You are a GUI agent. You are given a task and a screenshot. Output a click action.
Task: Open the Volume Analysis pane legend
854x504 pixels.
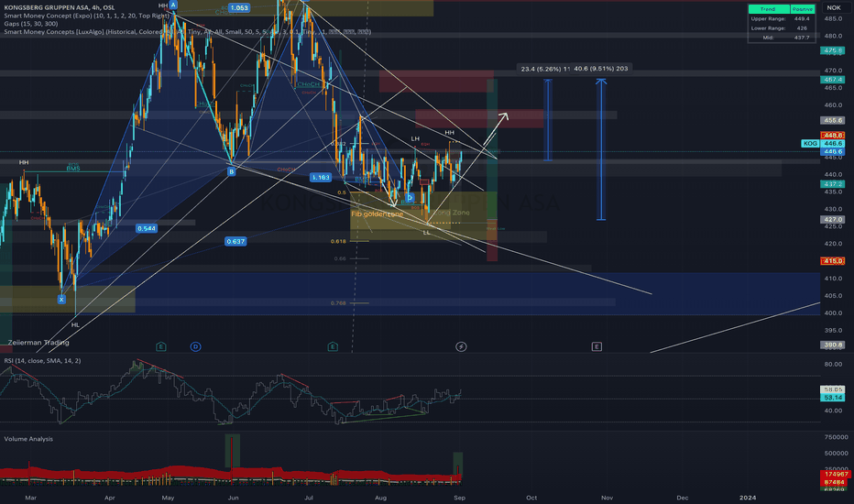coord(29,439)
